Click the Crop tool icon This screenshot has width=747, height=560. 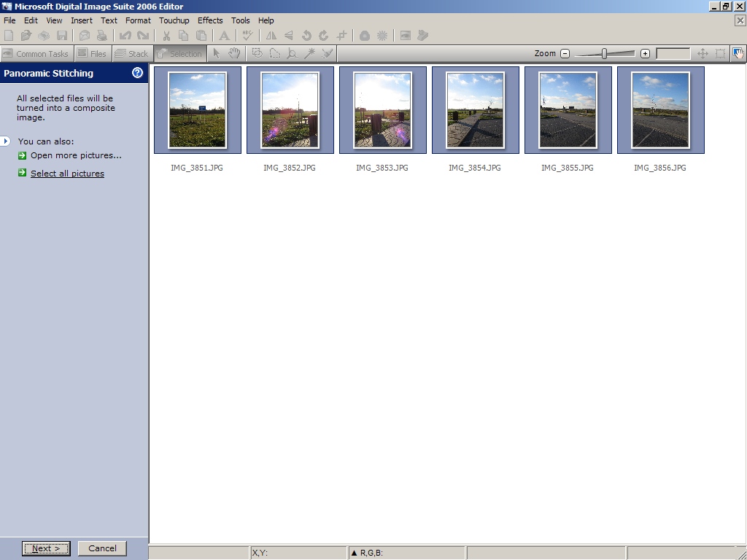341,35
